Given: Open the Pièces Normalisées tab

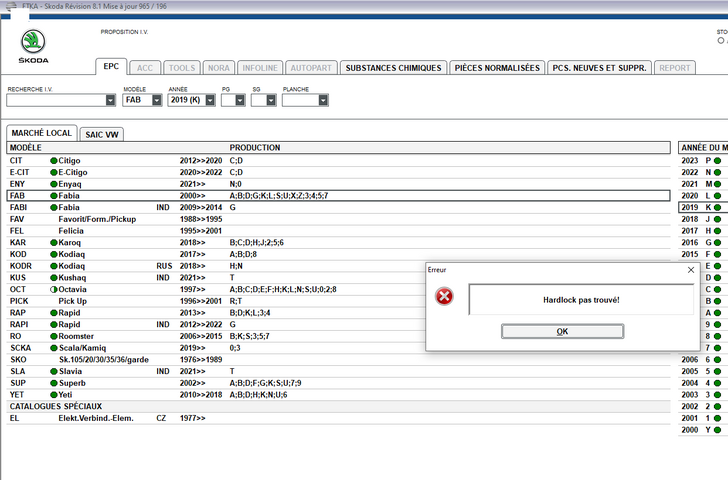Looking at the screenshot, I should 497,68.
